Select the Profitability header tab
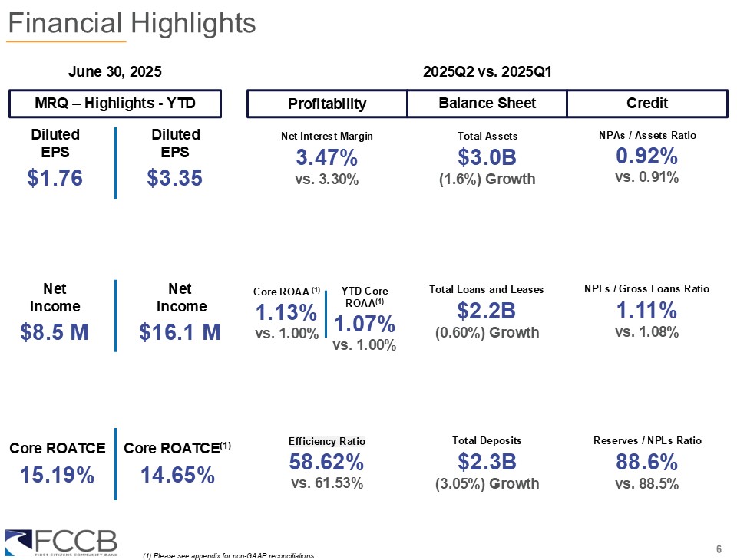The image size is (737, 560). coord(327,104)
